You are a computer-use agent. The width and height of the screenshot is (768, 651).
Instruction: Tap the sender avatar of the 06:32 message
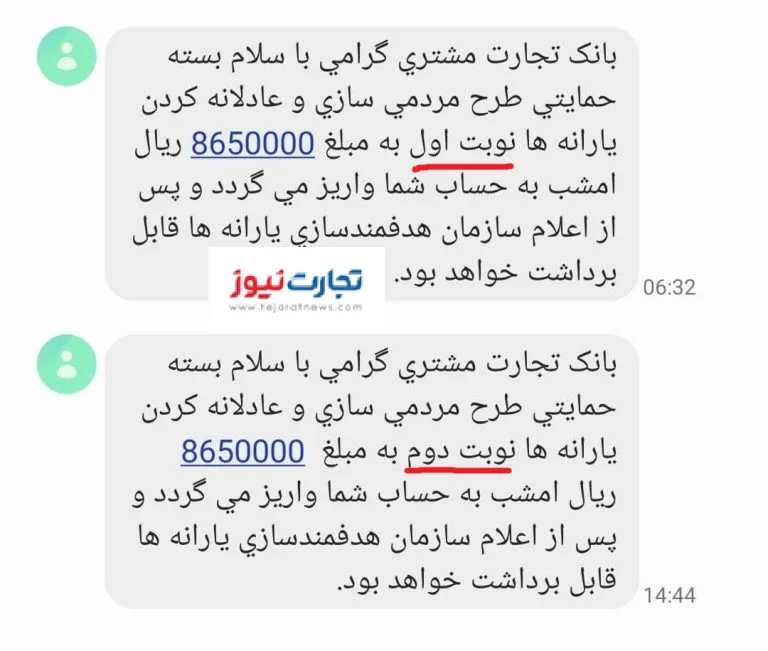click(x=67, y=56)
